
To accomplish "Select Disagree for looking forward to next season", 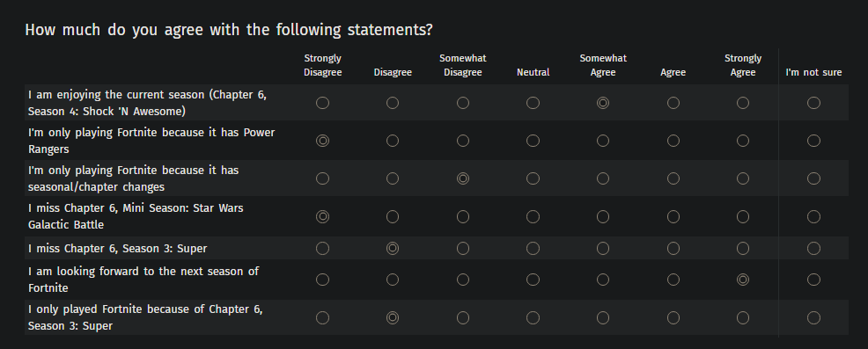I will coord(393,280).
